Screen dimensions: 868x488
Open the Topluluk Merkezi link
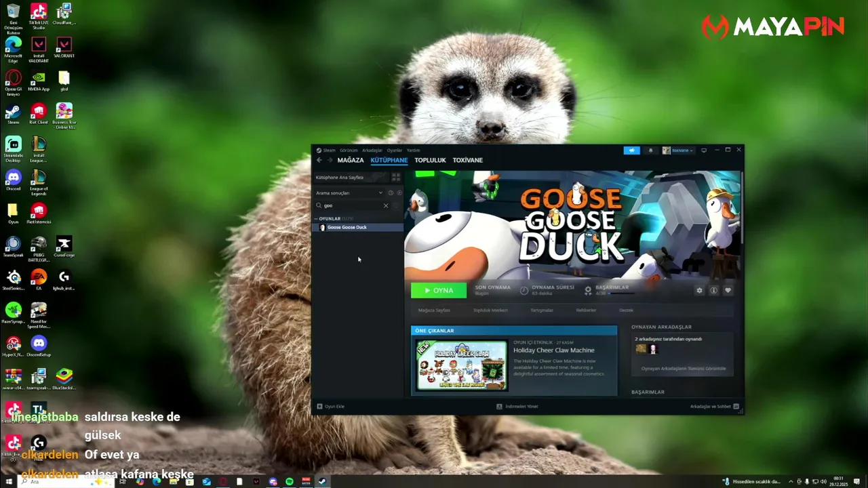coord(490,310)
